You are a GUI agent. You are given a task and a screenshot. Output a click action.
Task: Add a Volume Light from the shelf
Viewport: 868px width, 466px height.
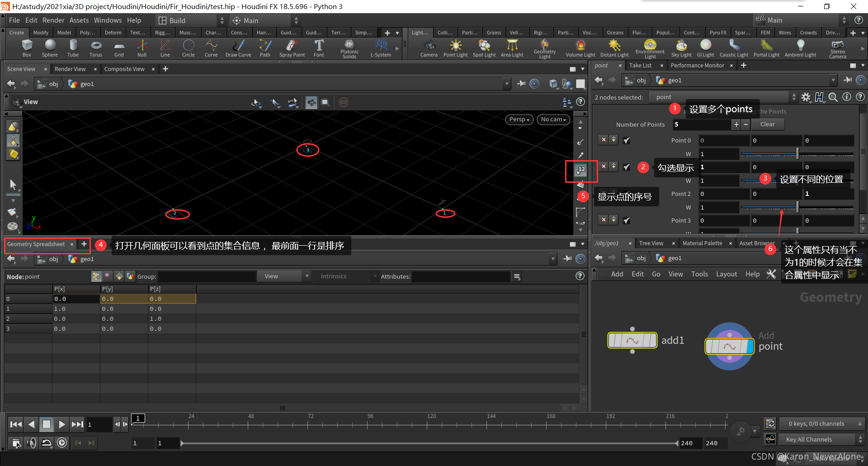tap(580, 48)
